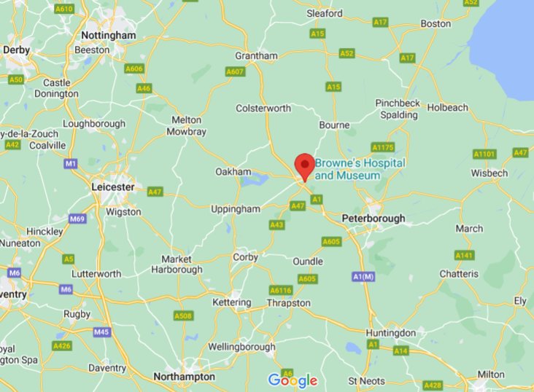Click the A1101 road shield
Screen dimensions: 534x392
(484, 154)
